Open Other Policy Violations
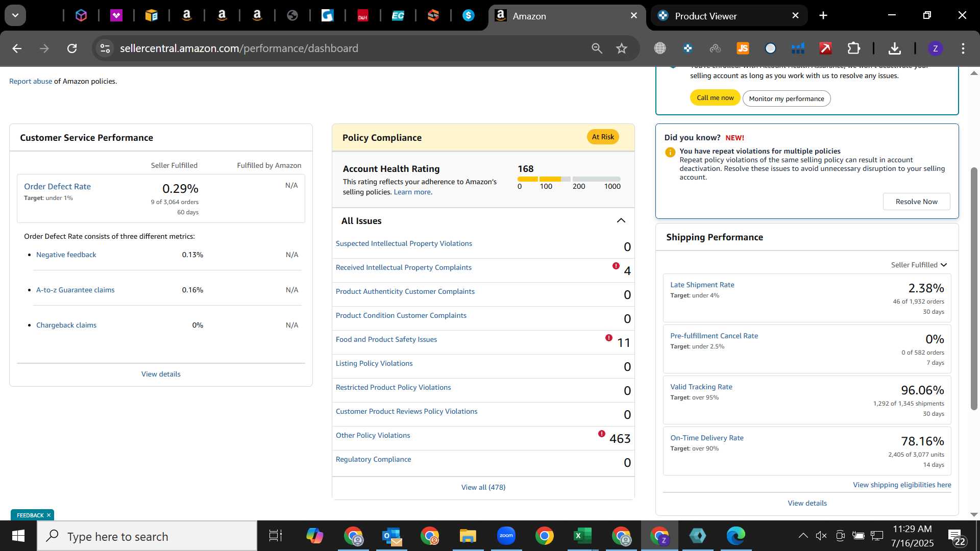The width and height of the screenshot is (980, 551). (373, 435)
